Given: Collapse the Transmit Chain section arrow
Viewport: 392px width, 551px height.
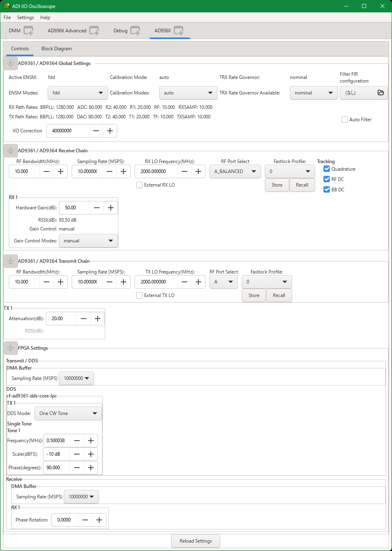Looking at the screenshot, I should pos(11,261).
